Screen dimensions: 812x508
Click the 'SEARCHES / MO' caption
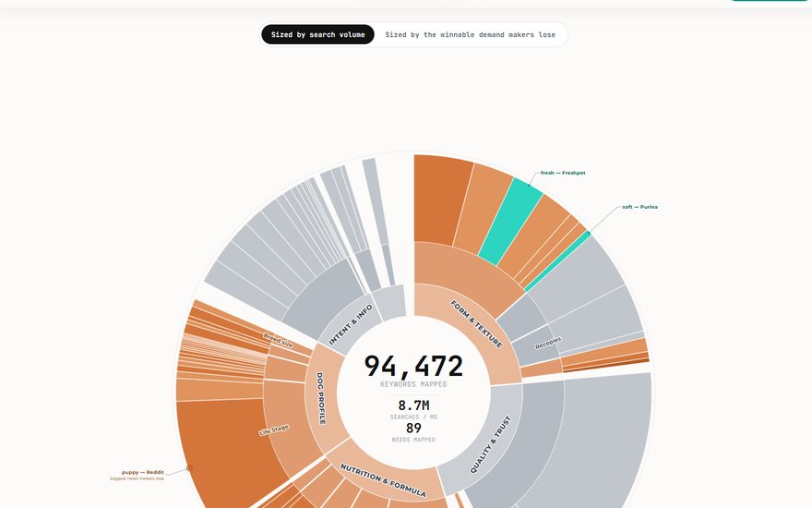click(413, 417)
